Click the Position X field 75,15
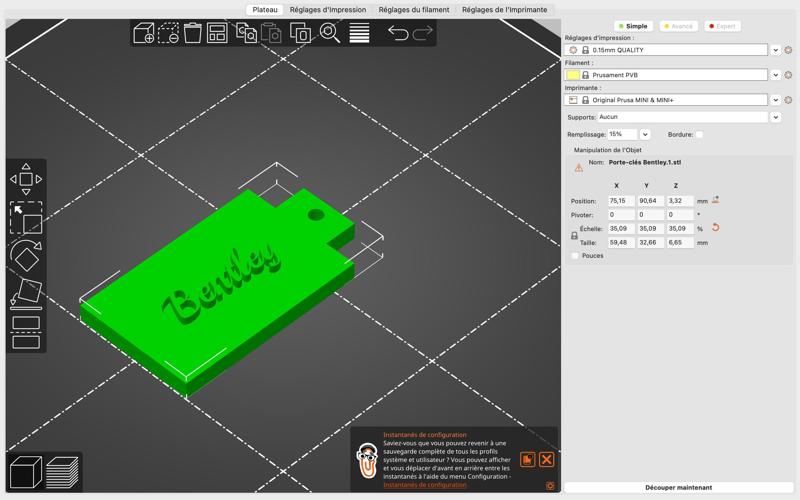This screenshot has height=500, width=800. 621,201
